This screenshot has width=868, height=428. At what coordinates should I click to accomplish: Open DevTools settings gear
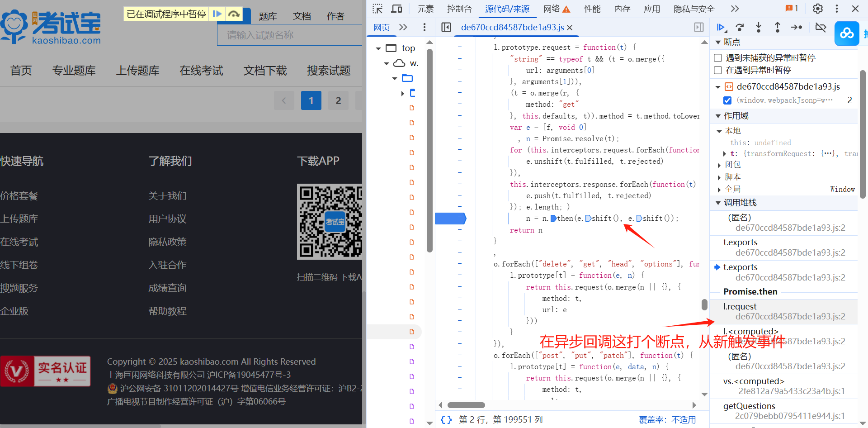pyautogui.click(x=817, y=9)
